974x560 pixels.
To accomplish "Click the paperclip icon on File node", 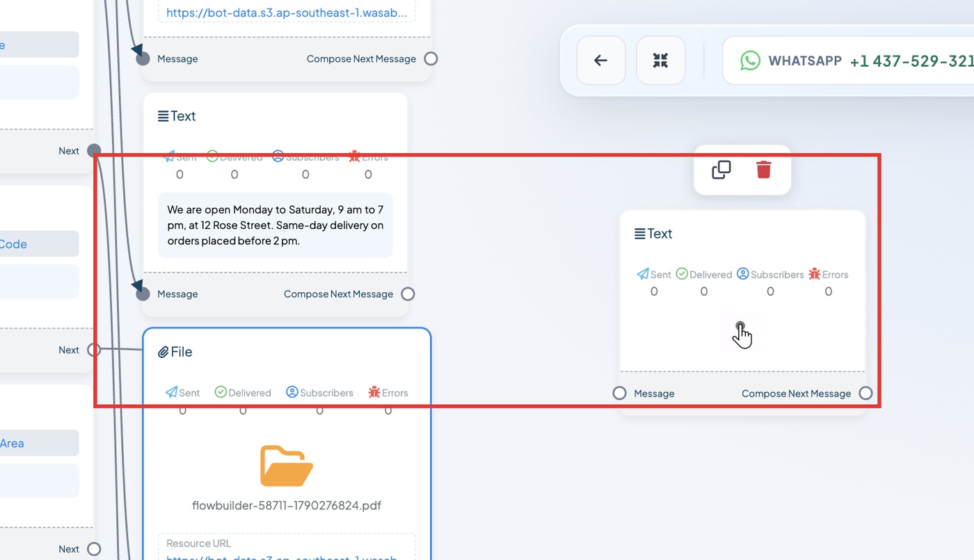I will [x=163, y=352].
